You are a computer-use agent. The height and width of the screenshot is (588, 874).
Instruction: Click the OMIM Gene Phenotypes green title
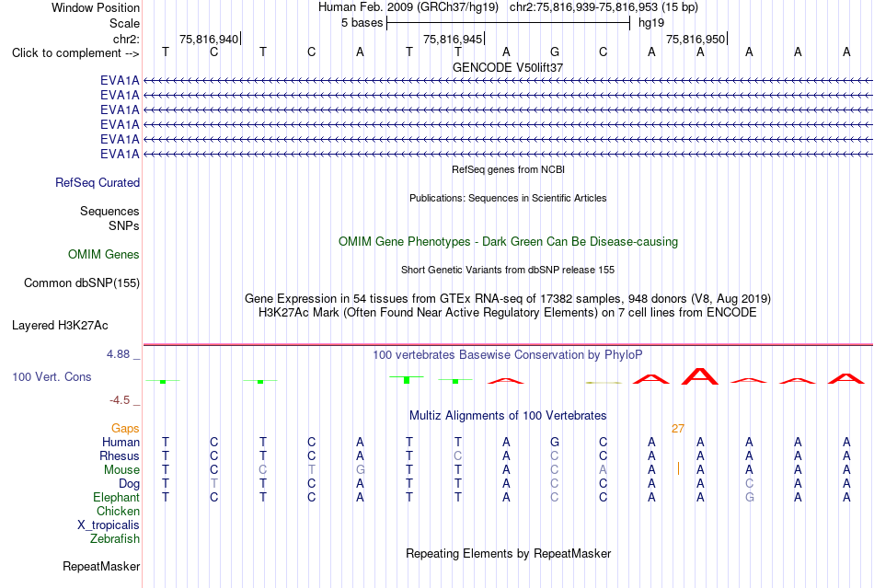(508, 241)
